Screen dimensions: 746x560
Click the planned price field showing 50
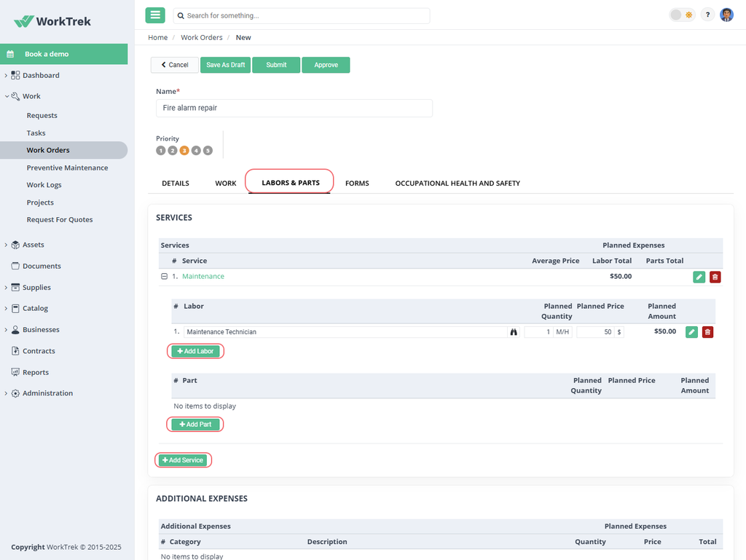596,332
